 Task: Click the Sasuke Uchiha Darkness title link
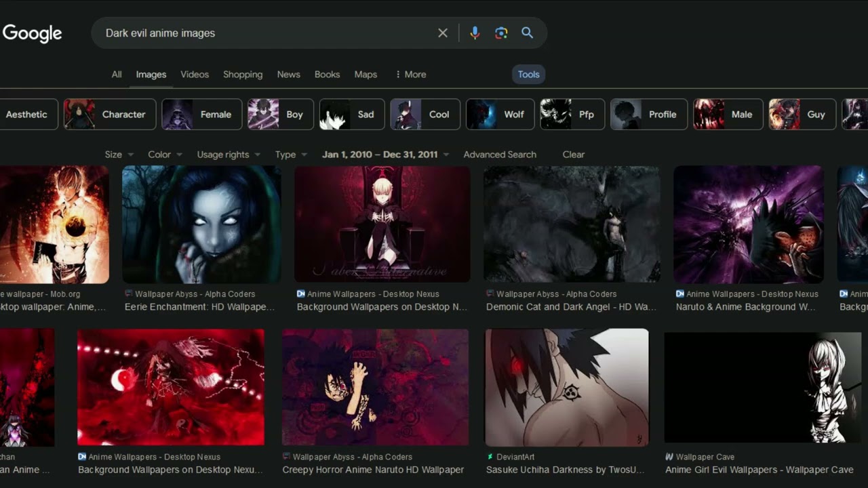tap(566, 470)
